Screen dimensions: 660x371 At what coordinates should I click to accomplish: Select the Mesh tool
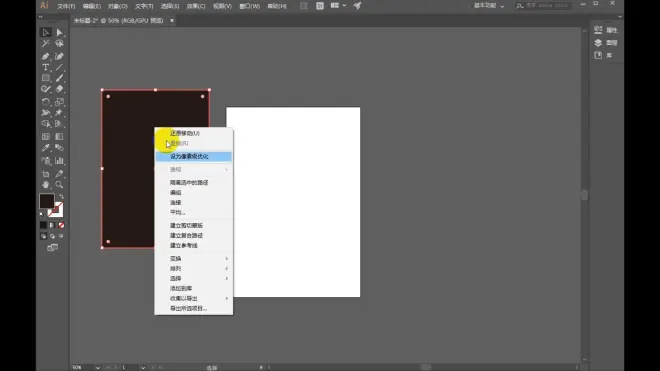[46, 136]
